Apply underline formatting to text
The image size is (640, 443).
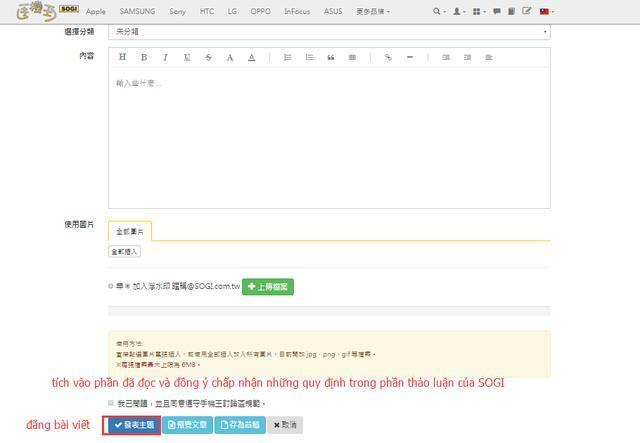187,58
